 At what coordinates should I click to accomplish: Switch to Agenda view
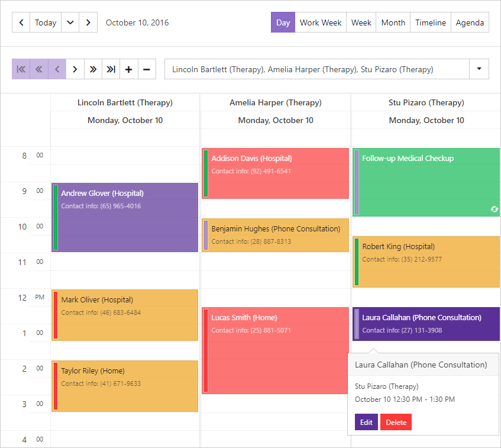coord(470,22)
